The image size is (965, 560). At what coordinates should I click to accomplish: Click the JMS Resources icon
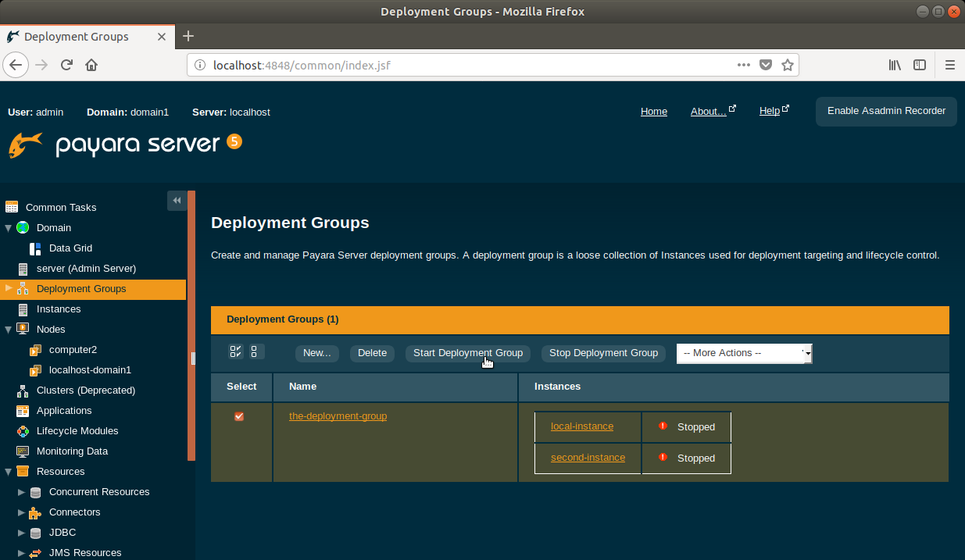[x=35, y=553]
